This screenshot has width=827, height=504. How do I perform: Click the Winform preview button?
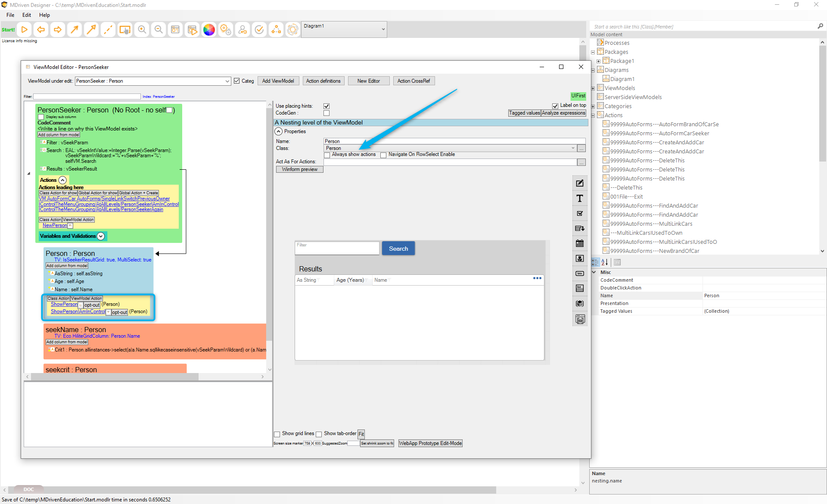pyautogui.click(x=299, y=169)
